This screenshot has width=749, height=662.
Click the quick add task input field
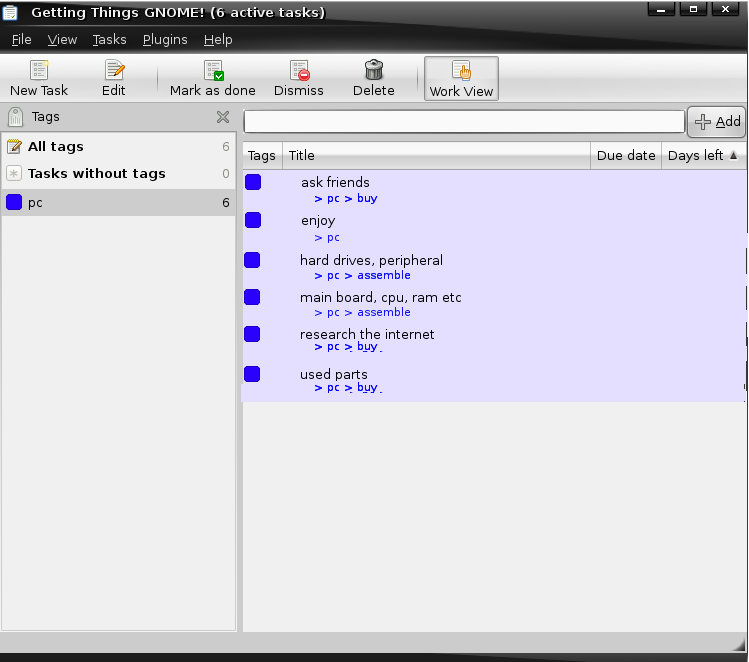(464, 122)
